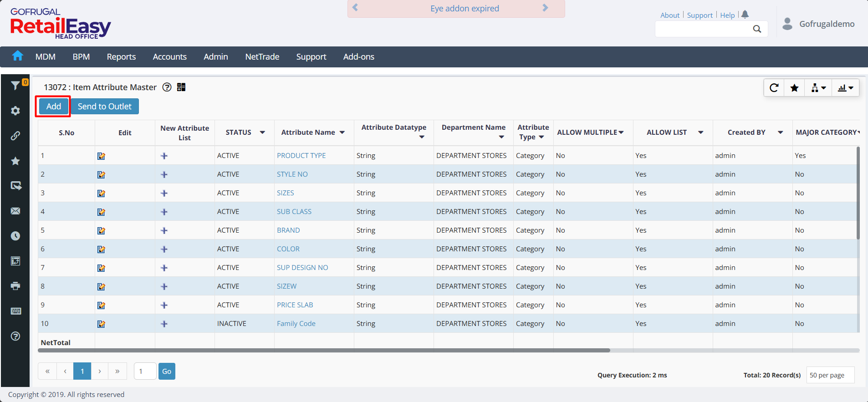Click the edit icon for PRODUCT TYPE row
The image size is (868, 402).
pos(101,156)
